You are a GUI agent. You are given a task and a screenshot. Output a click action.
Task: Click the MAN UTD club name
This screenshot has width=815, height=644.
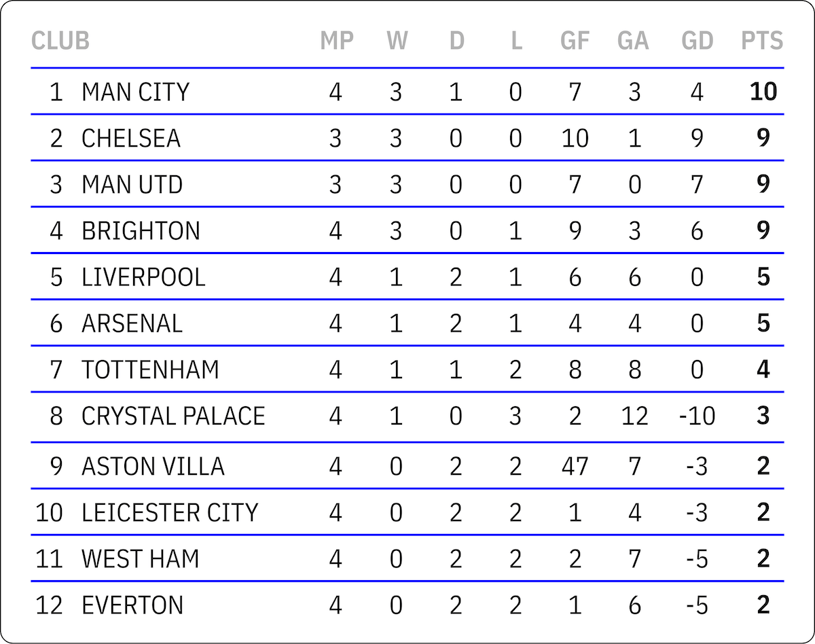[132, 184]
